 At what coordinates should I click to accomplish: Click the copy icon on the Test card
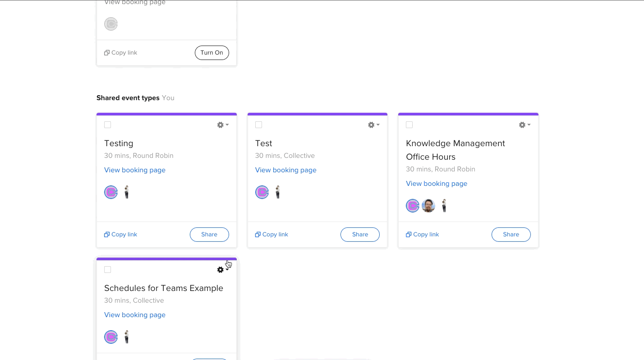[x=258, y=235]
